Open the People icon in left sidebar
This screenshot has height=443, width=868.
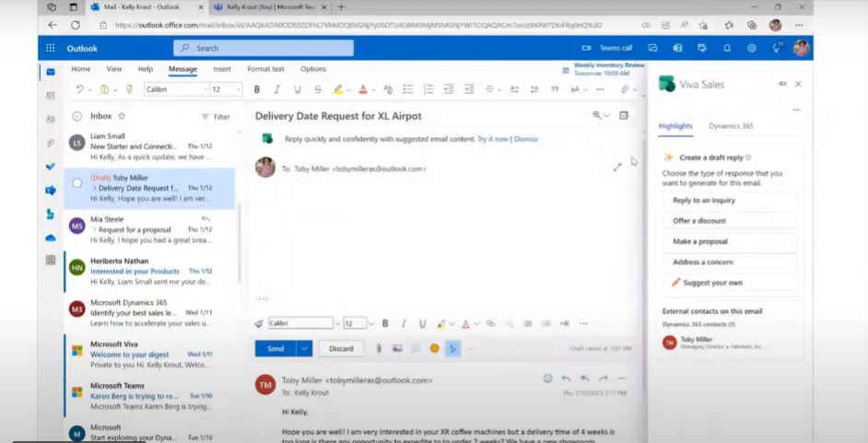point(51,119)
